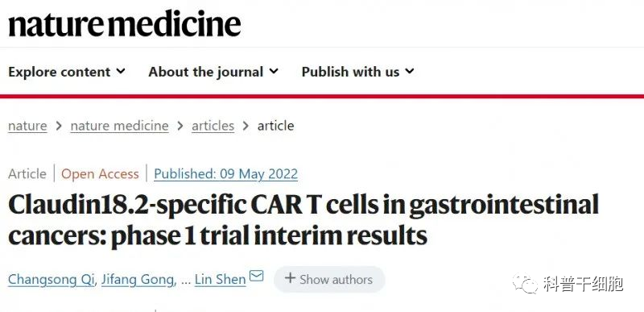Open the Publish with us menu label

click(350, 72)
